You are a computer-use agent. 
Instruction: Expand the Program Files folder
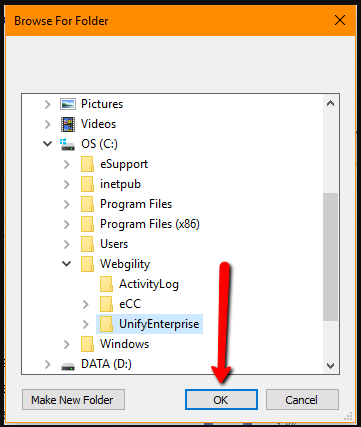[x=67, y=204]
